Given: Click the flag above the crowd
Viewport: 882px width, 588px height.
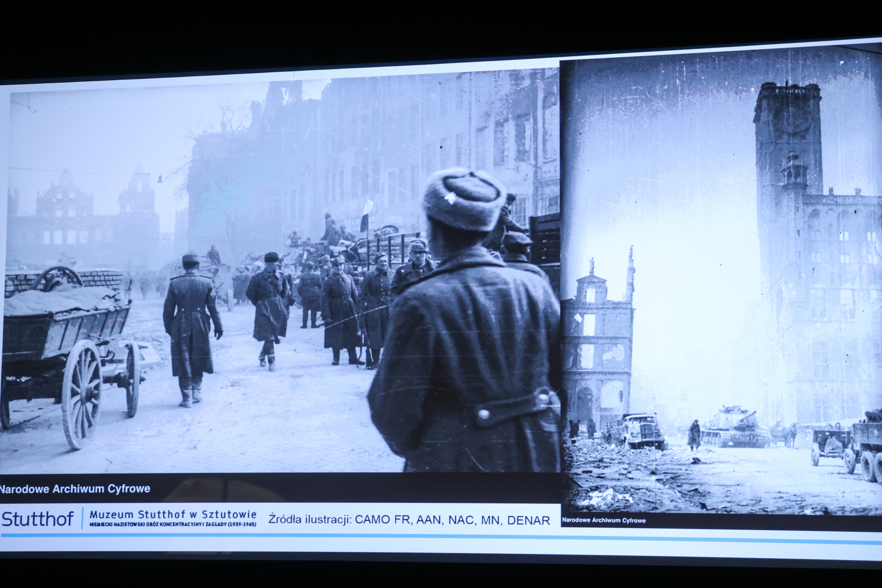Looking at the screenshot, I should click(366, 215).
